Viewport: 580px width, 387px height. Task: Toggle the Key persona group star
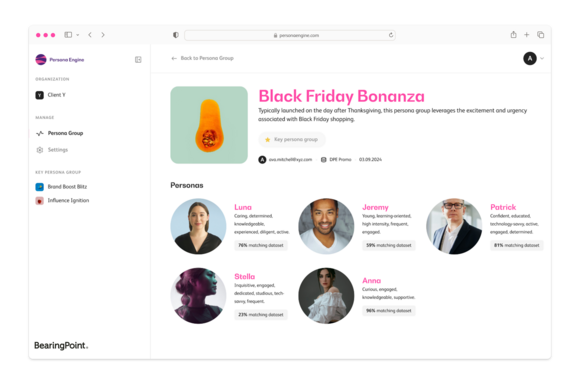click(267, 139)
